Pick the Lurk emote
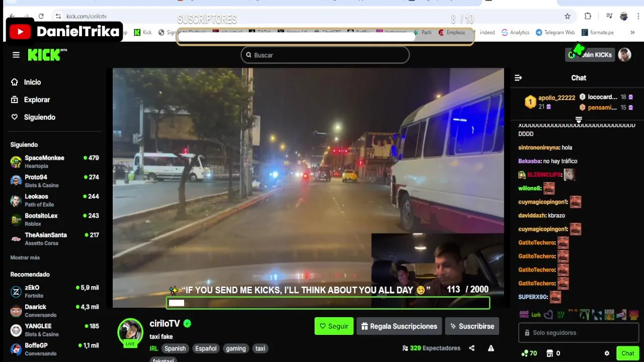Image resolution: width=644 pixels, height=362 pixels. (536, 315)
